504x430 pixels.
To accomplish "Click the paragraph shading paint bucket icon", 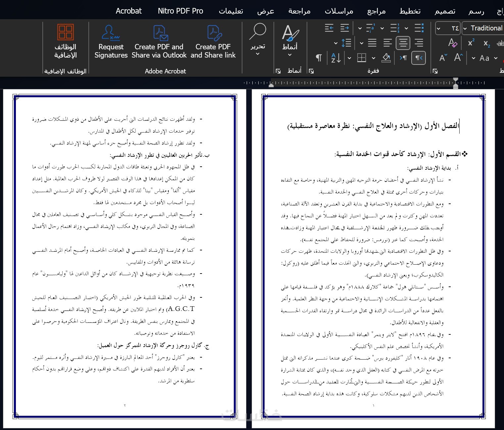I will [x=386, y=58].
